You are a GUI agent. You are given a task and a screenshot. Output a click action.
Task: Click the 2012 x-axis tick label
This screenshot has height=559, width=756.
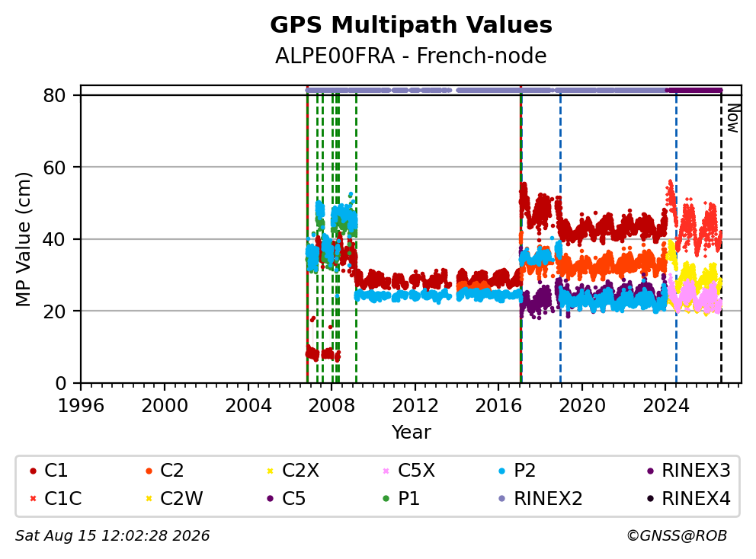415,406
